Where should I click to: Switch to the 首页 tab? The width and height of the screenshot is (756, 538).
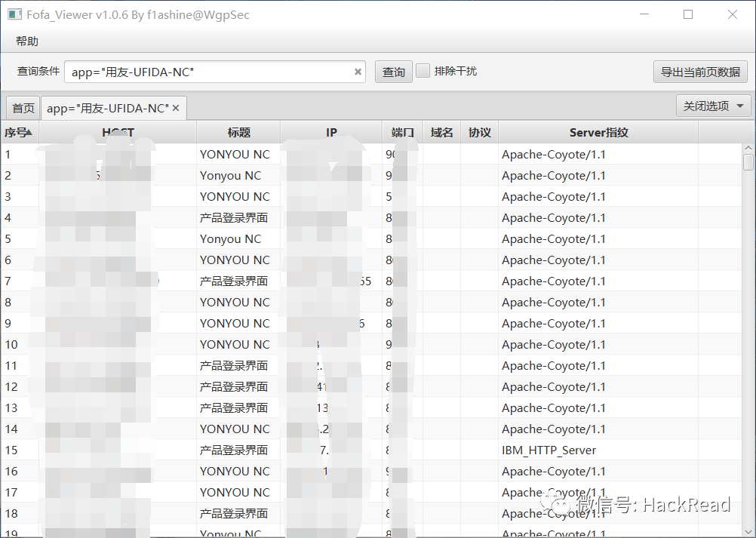coord(23,108)
